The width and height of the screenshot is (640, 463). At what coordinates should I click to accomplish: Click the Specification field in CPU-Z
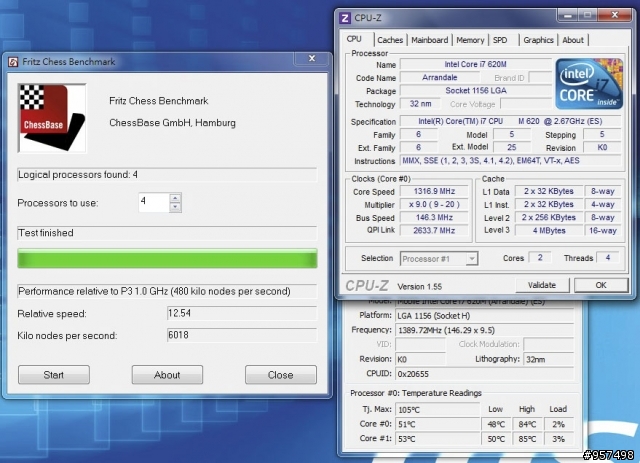(x=510, y=121)
